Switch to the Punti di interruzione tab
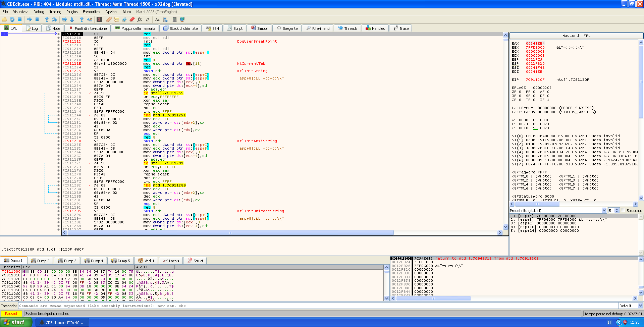 [87, 29]
